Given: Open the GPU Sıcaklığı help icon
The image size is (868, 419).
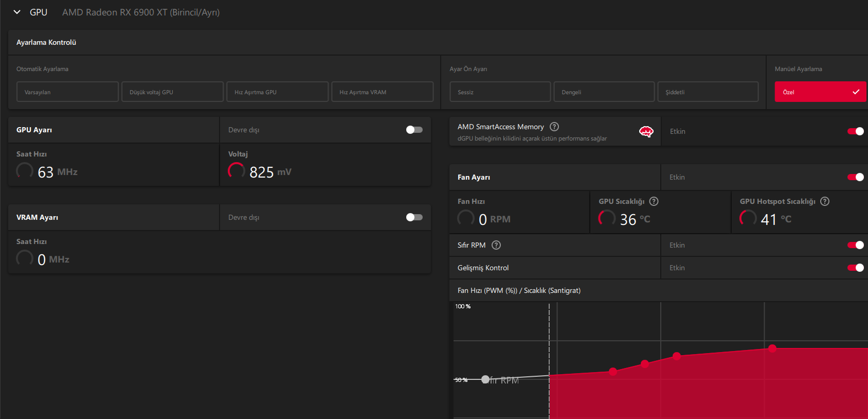Looking at the screenshot, I should point(654,201).
